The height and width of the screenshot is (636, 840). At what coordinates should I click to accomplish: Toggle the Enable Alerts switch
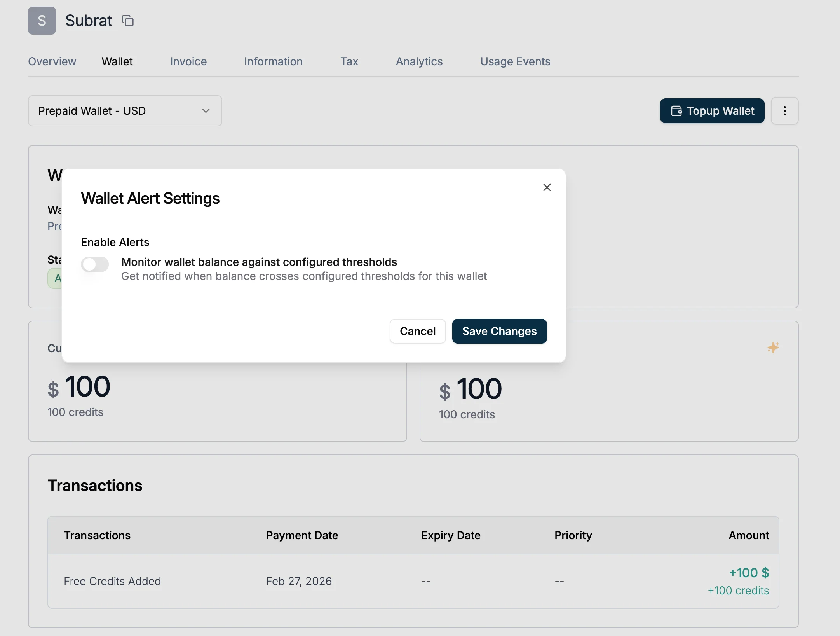click(95, 264)
